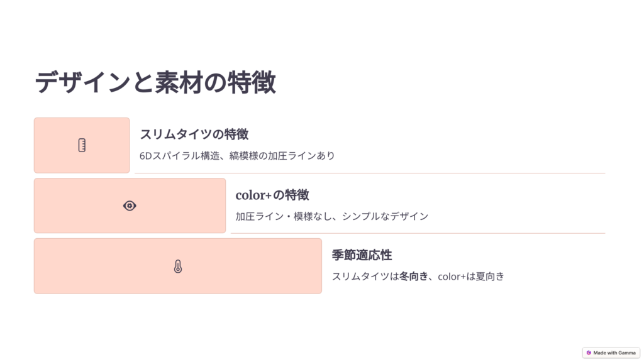The width and height of the screenshot is (644, 362).
Task: Click the heading 季節適応性
Action: pyautogui.click(x=362, y=255)
